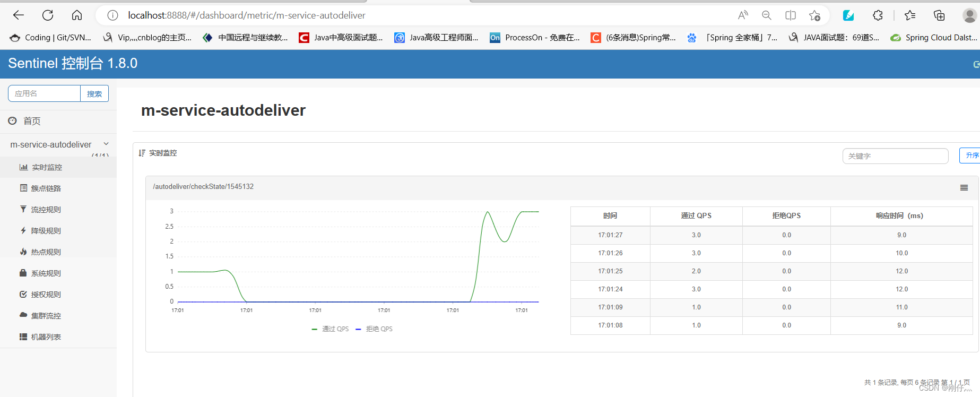This screenshot has height=397, width=980.
Task: Open Coding | Git/SVN bookmark
Action: [50, 38]
